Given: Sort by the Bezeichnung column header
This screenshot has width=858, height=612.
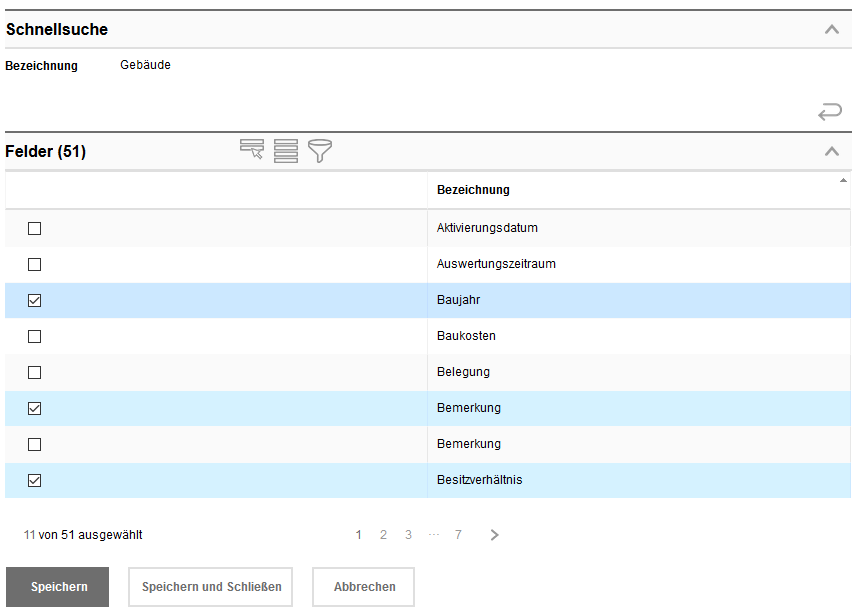Looking at the screenshot, I should click(473, 190).
